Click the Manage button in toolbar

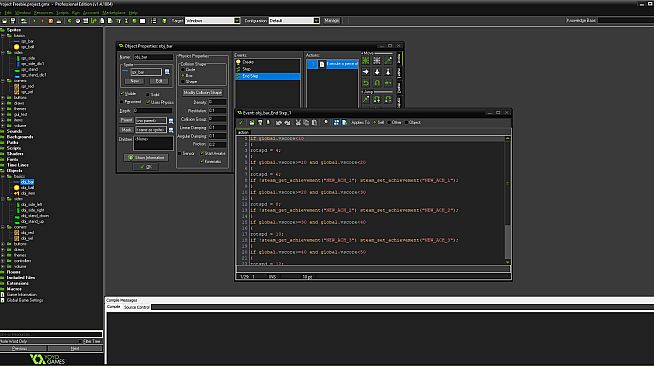[332, 20]
